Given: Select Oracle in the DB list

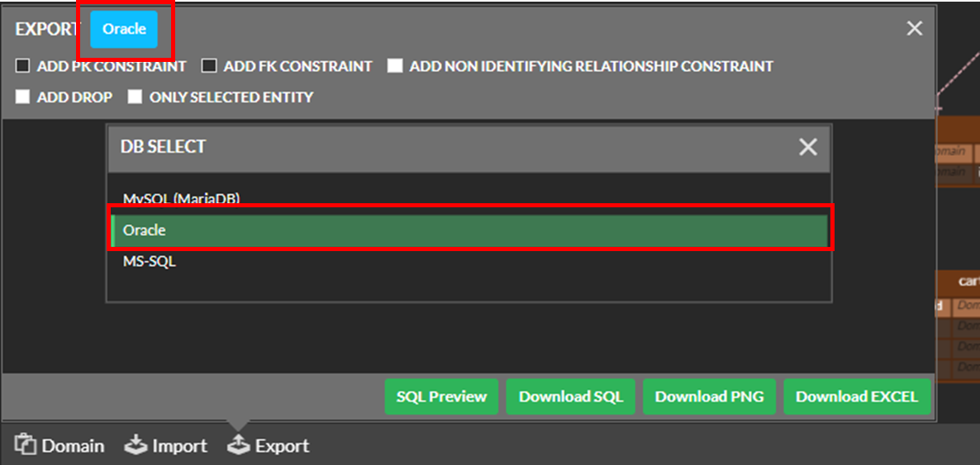Looking at the screenshot, I should click(x=469, y=230).
